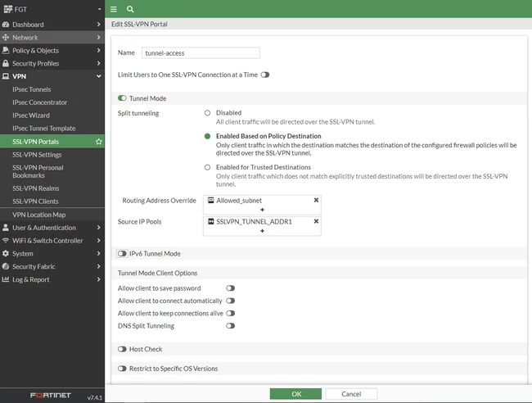Screen dimensions: 532x403
Task: Click the v7.4.1 version label
Action: [x=94, y=397]
